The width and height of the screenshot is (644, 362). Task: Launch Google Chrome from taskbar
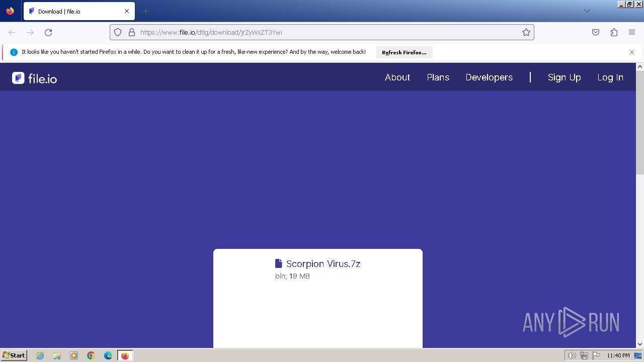pos(91,355)
